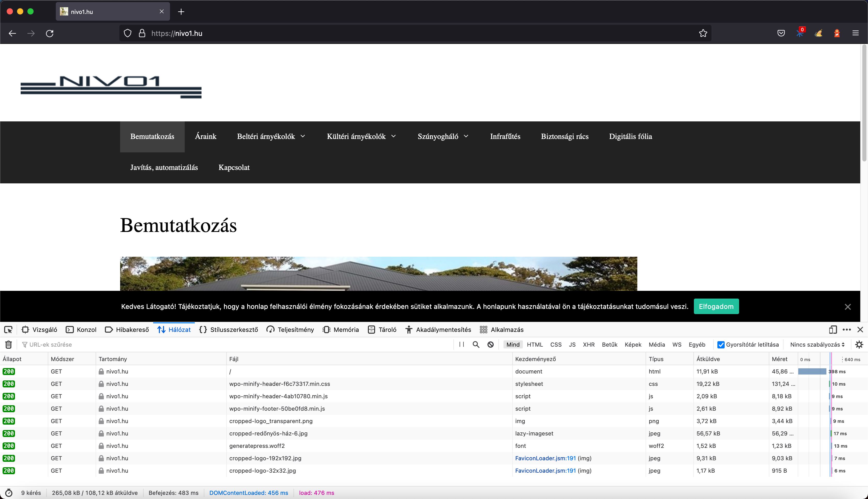Open the request blocking icon
Image resolution: width=868 pixels, height=499 pixels.
[490, 345]
